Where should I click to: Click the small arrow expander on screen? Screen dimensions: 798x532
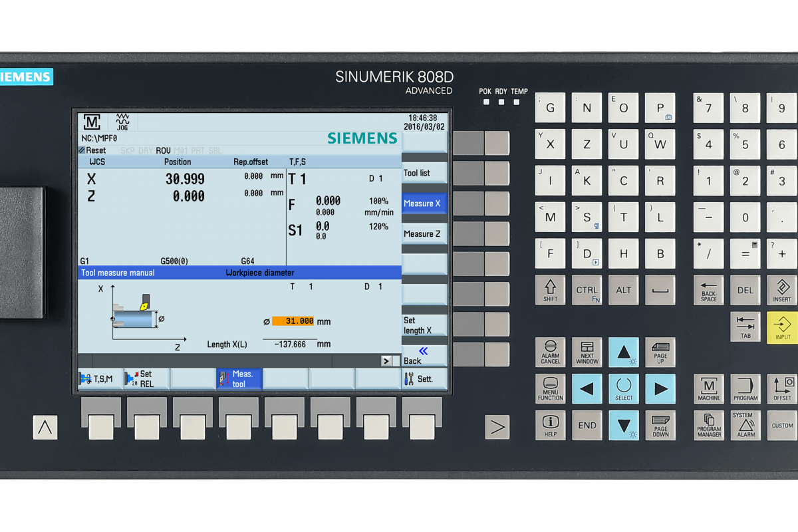386,360
